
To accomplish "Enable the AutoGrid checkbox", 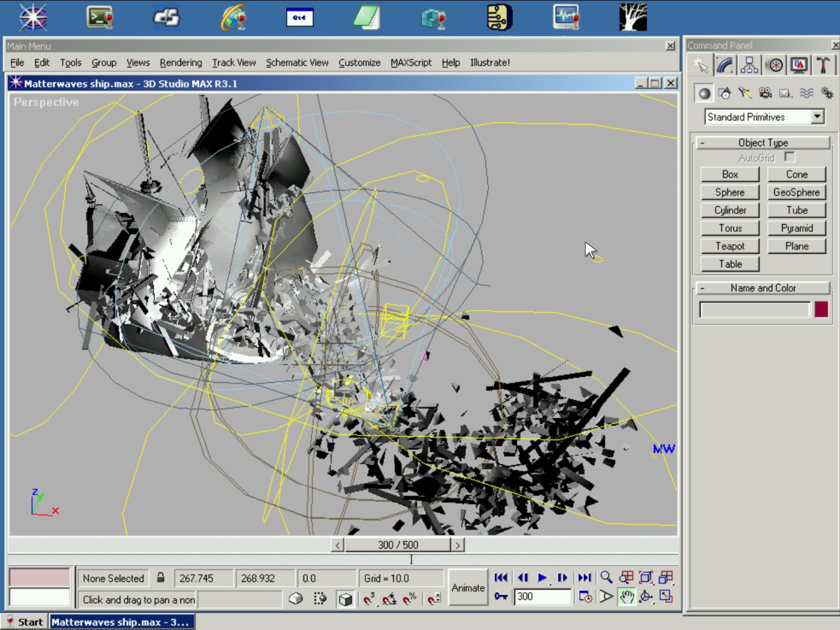I will [790, 157].
